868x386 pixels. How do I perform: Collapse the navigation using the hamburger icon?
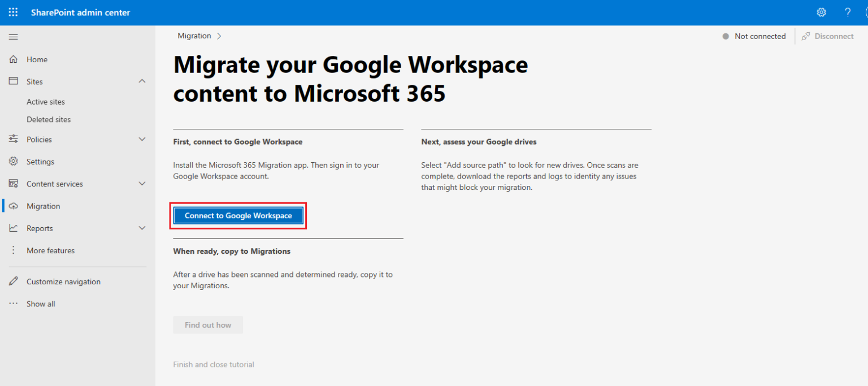pos(13,37)
